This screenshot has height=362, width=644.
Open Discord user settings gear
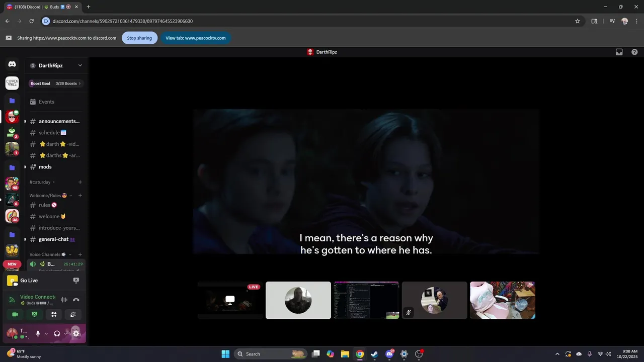[x=76, y=333]
